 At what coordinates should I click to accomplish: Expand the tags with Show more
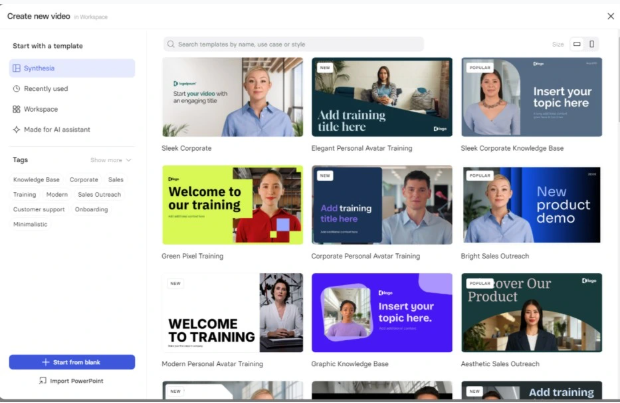tap(111, 160)
